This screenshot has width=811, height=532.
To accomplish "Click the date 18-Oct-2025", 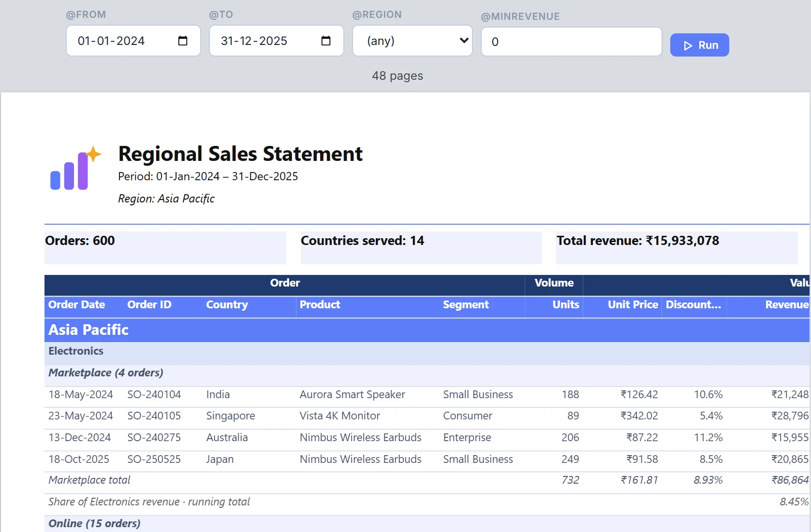I will pyautogui.click(x=79, y=460).
